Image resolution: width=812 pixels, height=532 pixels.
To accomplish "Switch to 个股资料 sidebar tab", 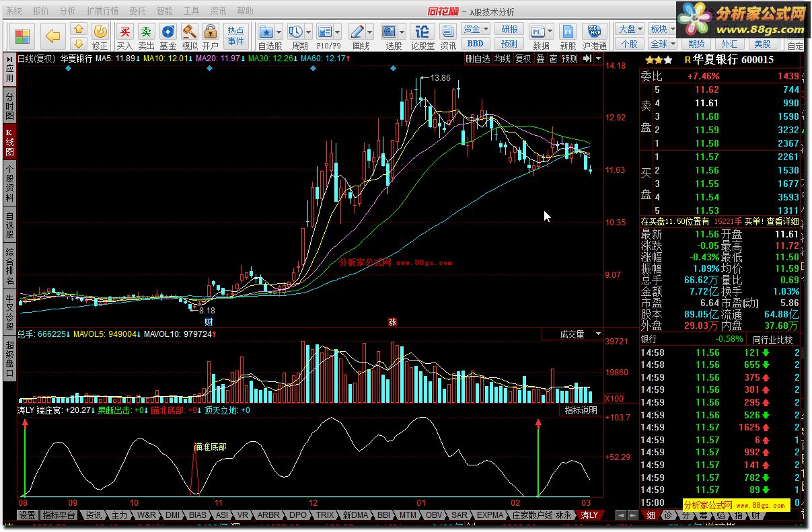I will 9,183.
